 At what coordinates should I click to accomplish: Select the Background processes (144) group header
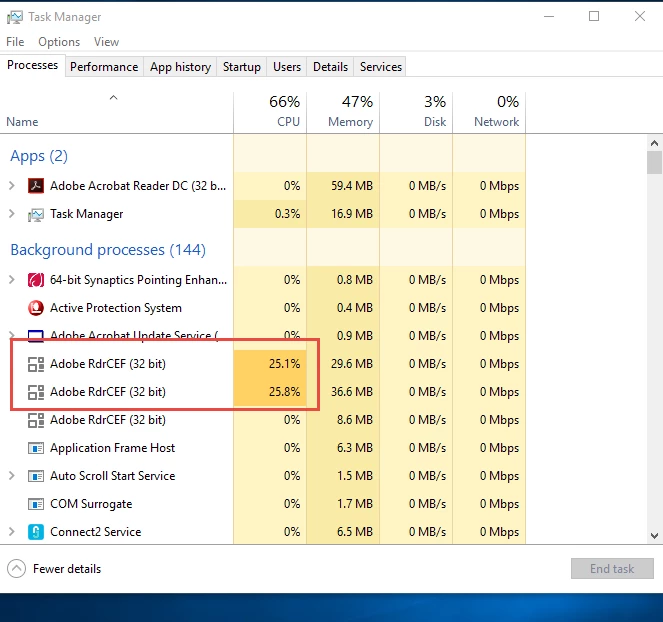pos(108,250)
